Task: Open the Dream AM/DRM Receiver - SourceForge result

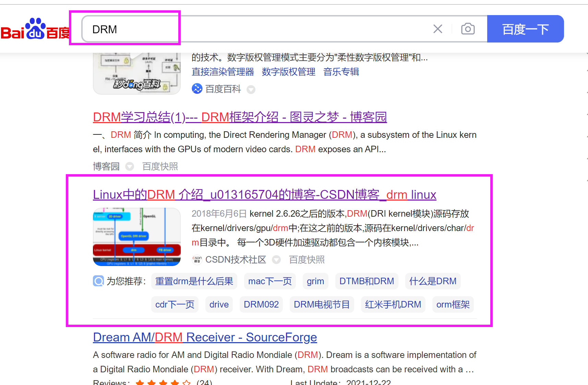Action: click(205, 337)
